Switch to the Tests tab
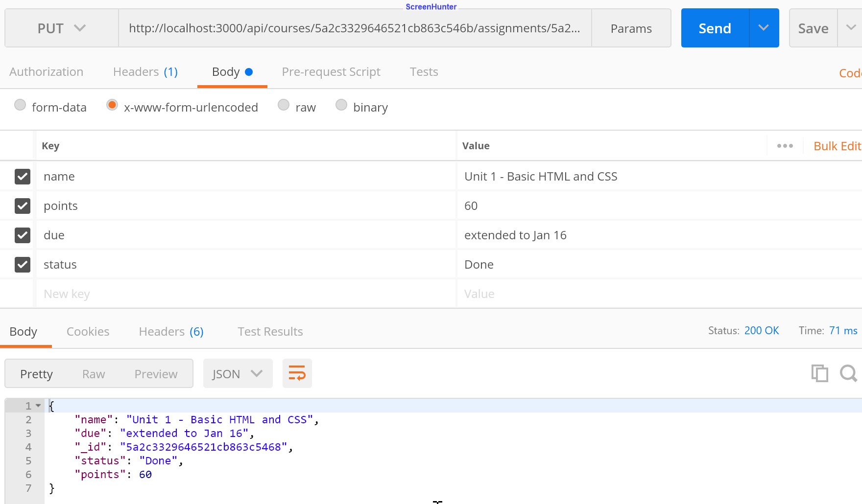This screenshot has height=504, width=862. (x=424, y=72)
